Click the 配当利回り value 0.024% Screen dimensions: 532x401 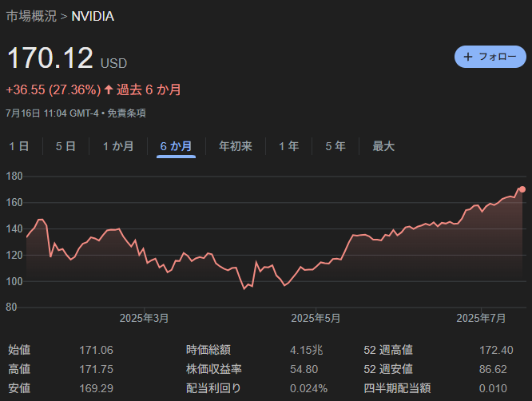pos(309,388)
